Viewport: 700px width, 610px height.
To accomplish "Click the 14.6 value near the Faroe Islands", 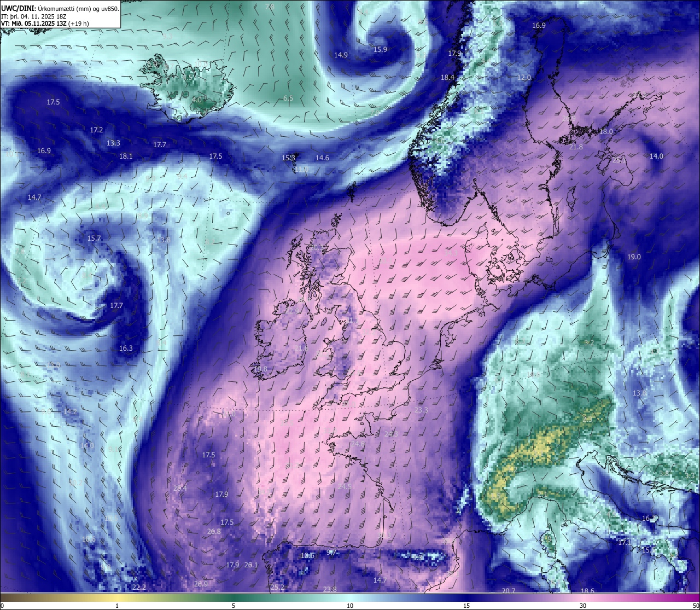I will click(x=322, y=158).
